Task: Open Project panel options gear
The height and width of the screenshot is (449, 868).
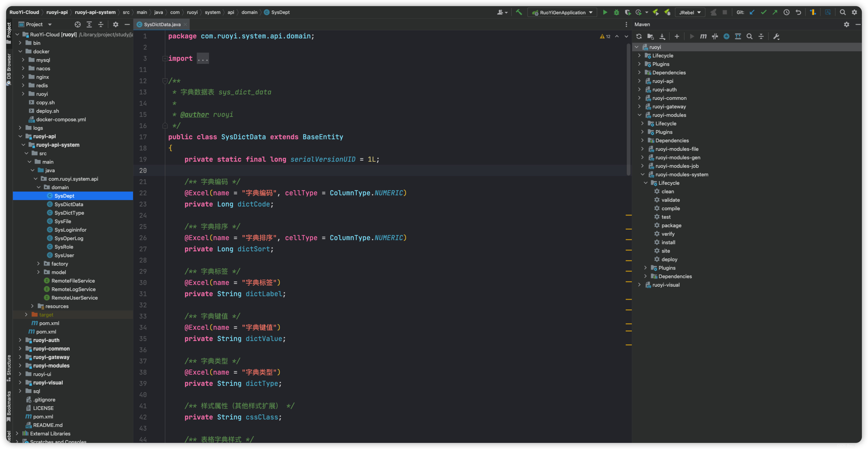Action: coord(116,24)
